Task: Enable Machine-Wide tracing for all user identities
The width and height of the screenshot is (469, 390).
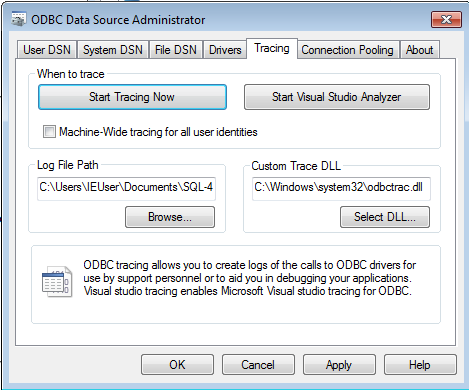Action: (49, 131)
